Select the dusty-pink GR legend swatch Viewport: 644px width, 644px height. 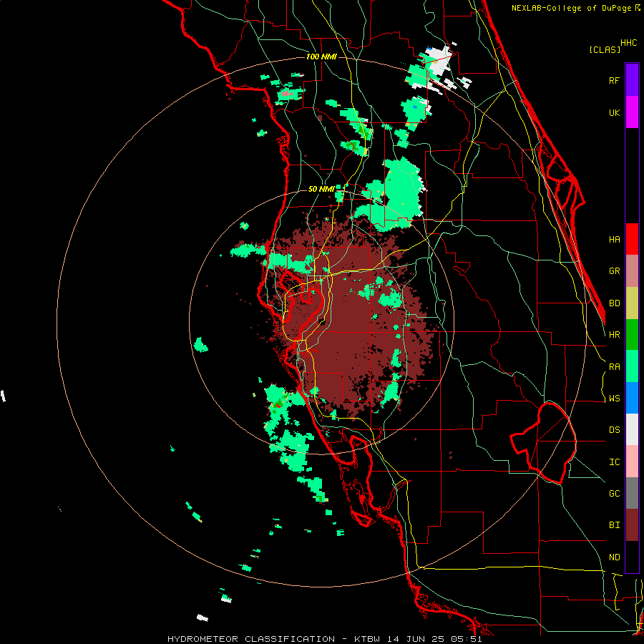coord(632,271)
